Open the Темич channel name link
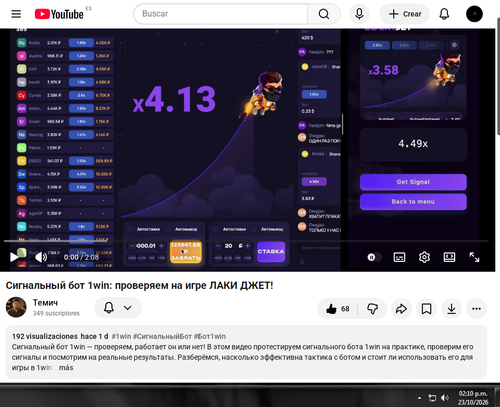The width and height of the screenshot is (500, 407). click(x=45, y=302)
